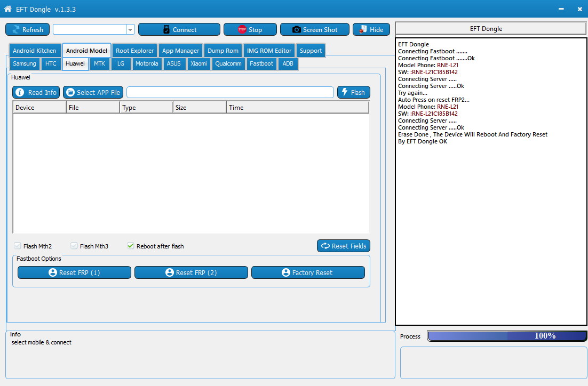Select the Qualcomm sub-tab
Screen dimensions: 588x386
(x=228, y=63)
